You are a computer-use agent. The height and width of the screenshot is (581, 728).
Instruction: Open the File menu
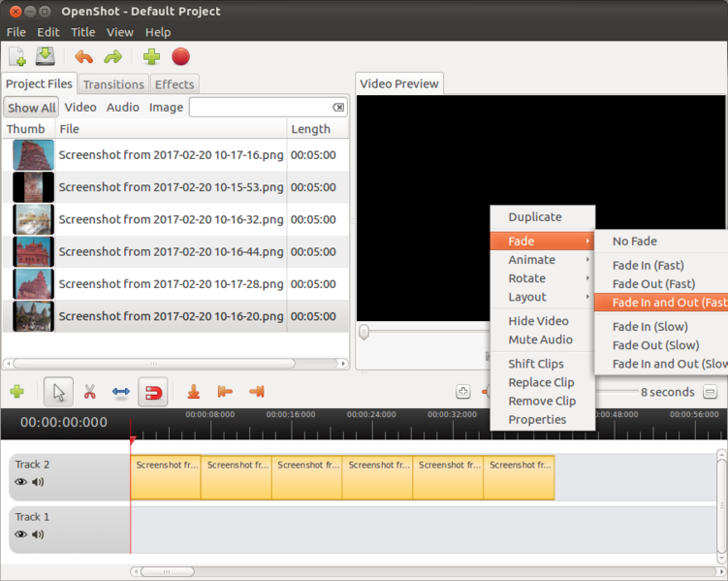(x=16, y=32)
